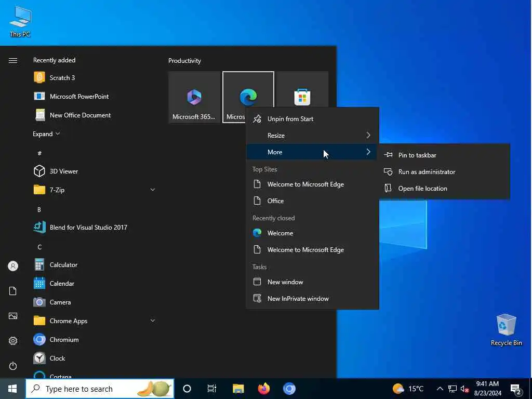Launch Microsoft PowerPoint from the list
The image size is (532, 399).
[95, 96]
